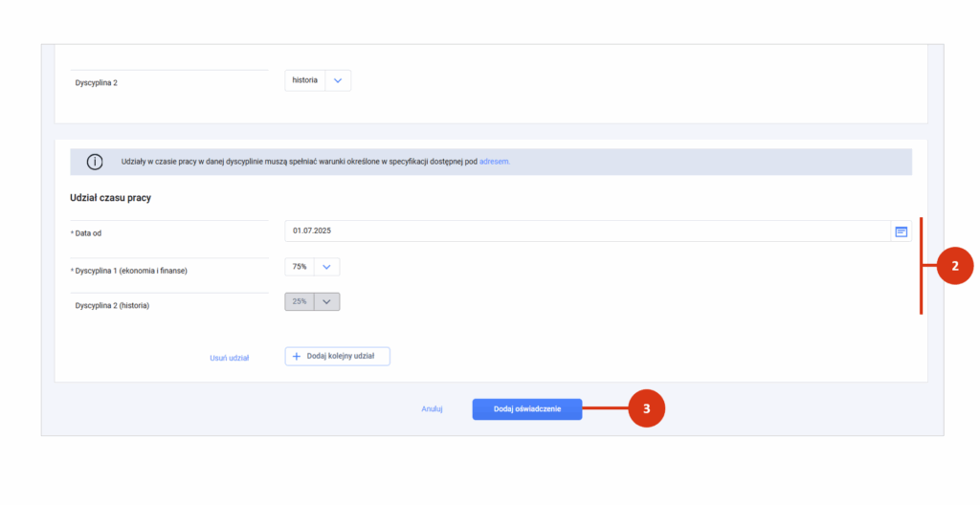
Task: Click the red annotation marker numbered 3
Action: 646,408
